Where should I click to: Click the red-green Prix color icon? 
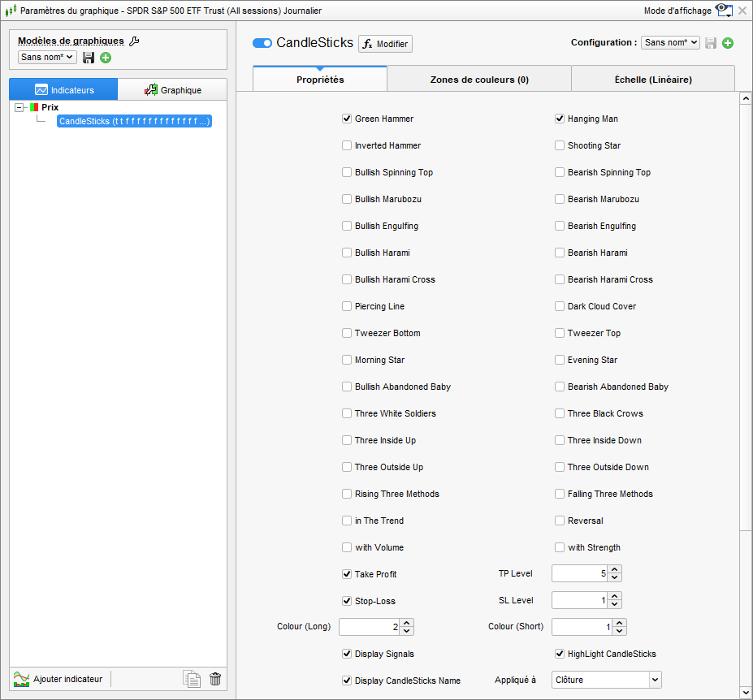pyautogui.click(x=34, y=107)
